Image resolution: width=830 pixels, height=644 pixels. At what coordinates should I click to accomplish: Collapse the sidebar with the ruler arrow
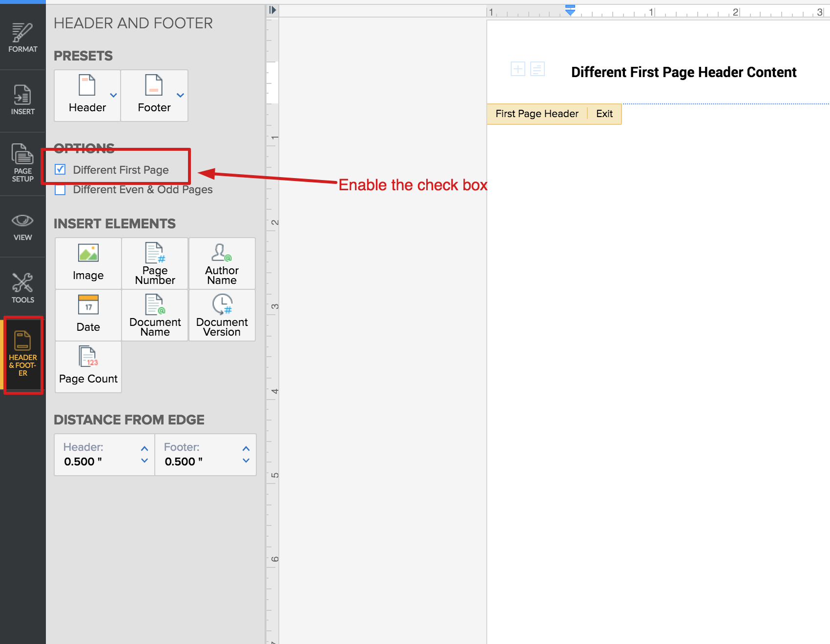(272, 10)
